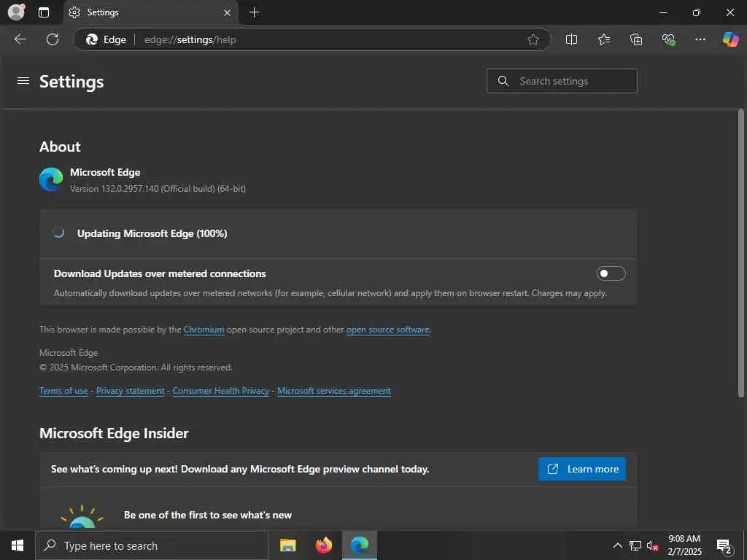This screenshot has height=560, width=747.
Task: Open the network status tray icon
Action: pyautogui.click(x=635, y=545)
